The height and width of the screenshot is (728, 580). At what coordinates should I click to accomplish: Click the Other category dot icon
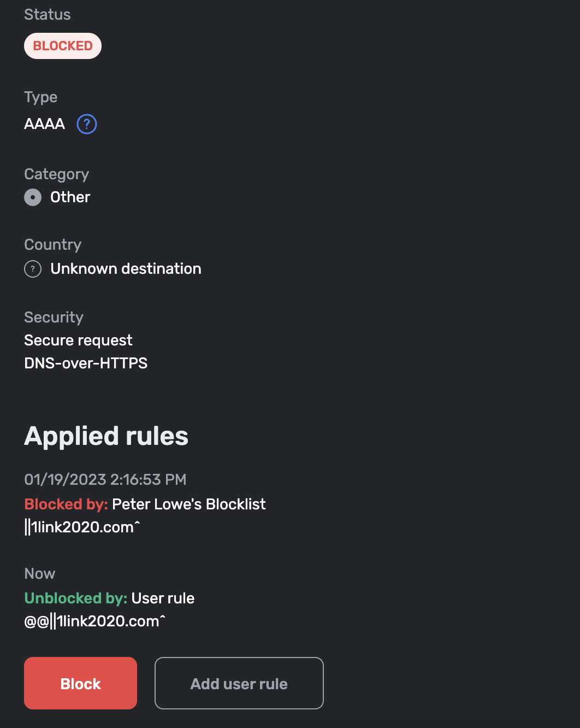(33, 197)
